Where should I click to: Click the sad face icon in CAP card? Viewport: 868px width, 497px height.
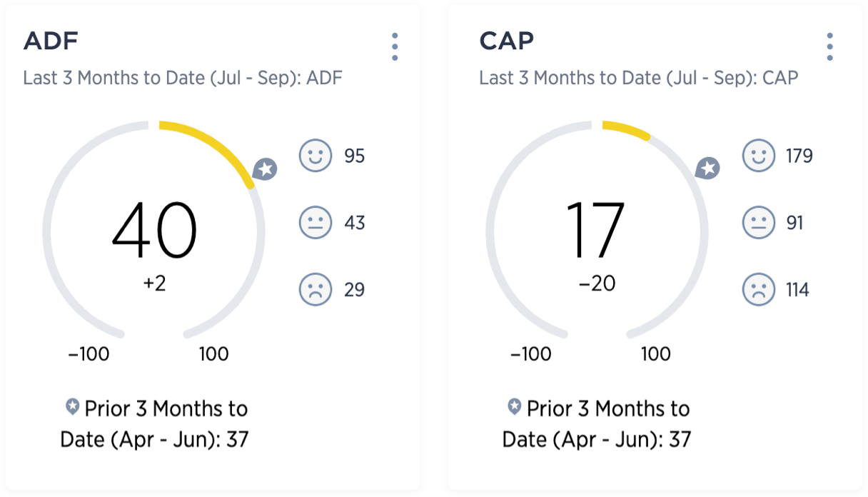[x=759, y=289]
